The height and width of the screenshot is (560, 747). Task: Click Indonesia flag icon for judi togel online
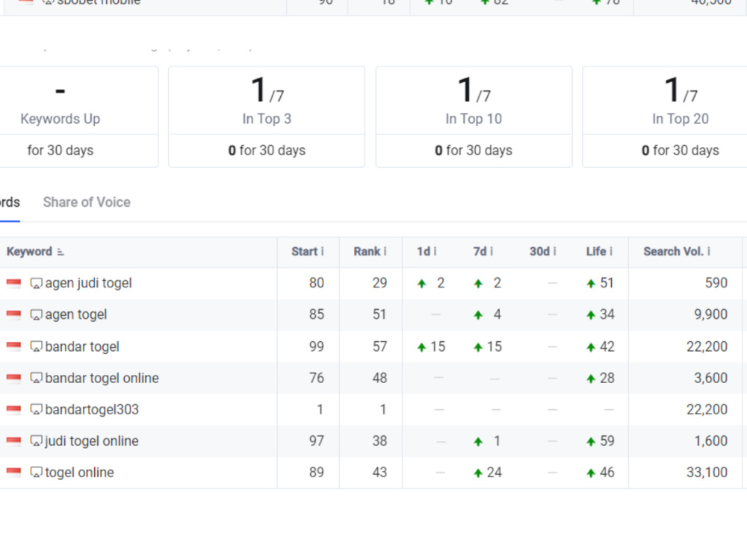tap(13, 441)
